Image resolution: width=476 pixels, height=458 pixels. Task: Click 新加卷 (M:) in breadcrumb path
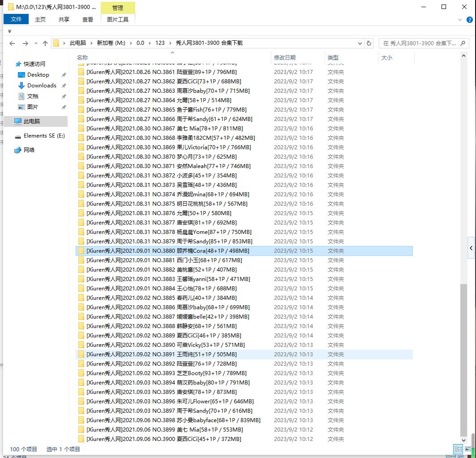tap(111, 43)
